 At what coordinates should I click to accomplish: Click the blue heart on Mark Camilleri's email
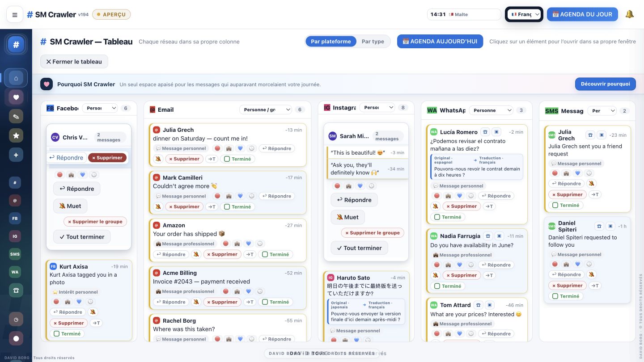point(240,196)
